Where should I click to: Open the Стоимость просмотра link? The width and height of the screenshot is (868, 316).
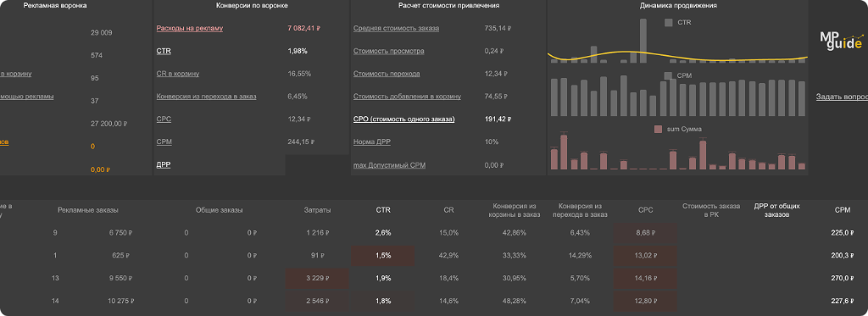(388, 51)
